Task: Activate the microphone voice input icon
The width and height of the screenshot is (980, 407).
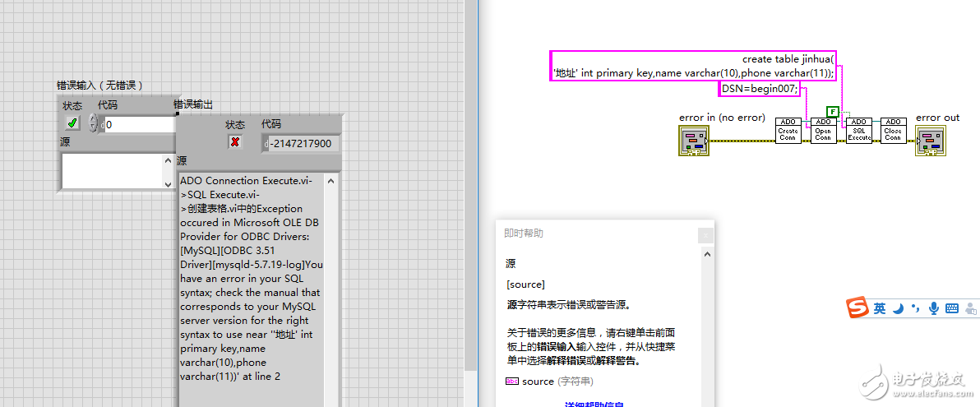Action: pos(935,308)
